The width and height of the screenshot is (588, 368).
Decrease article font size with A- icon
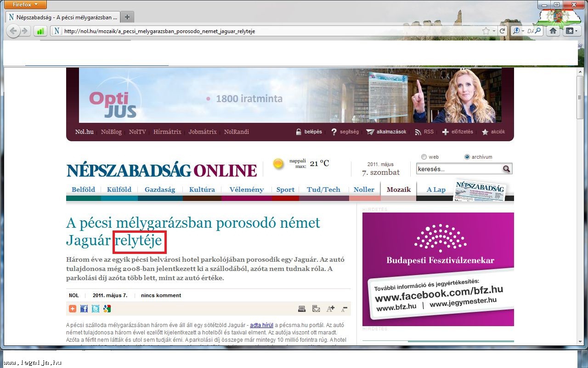345,309
